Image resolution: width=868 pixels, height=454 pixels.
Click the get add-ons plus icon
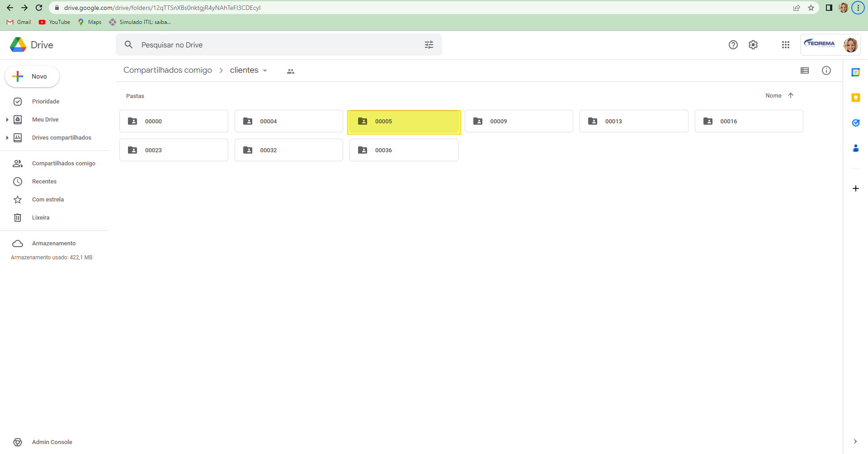coord(856,188)
